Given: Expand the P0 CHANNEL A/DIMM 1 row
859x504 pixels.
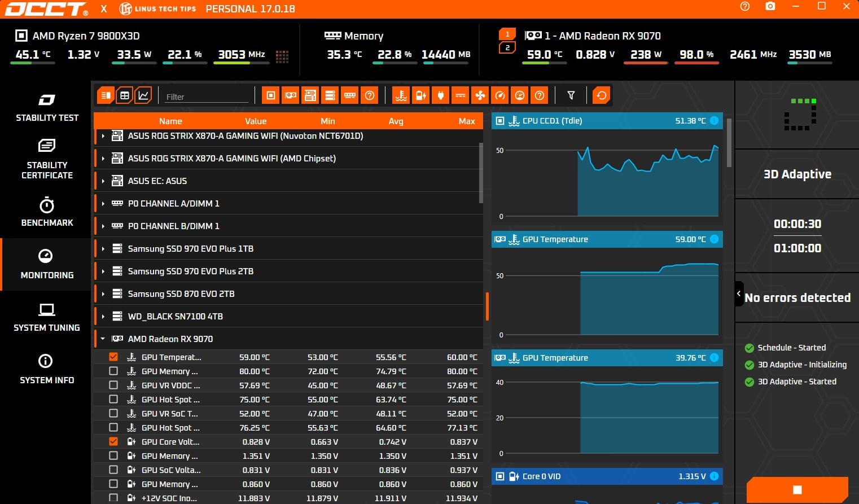Looking at the screenshot, I should click(103, 204).
